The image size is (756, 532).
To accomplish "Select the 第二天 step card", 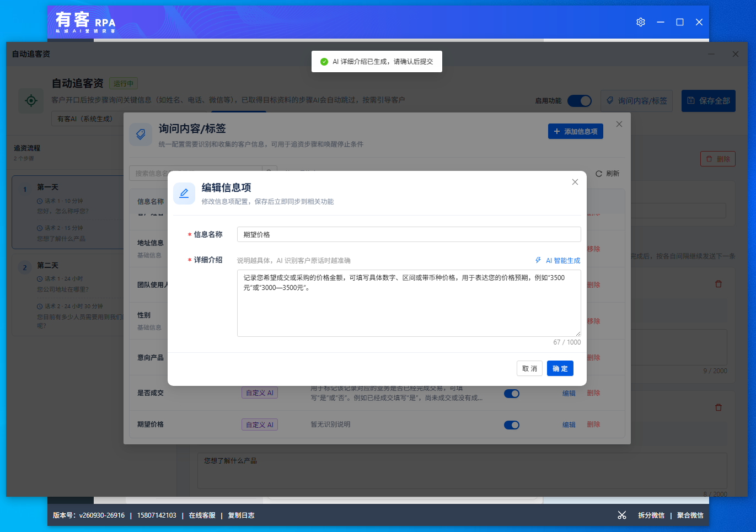I will 67,295.
